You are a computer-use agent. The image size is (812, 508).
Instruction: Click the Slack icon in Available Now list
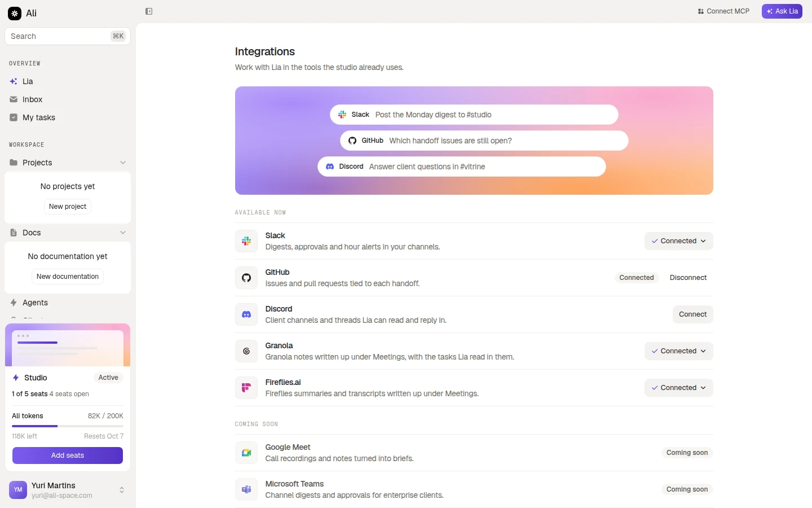(246, 241)
